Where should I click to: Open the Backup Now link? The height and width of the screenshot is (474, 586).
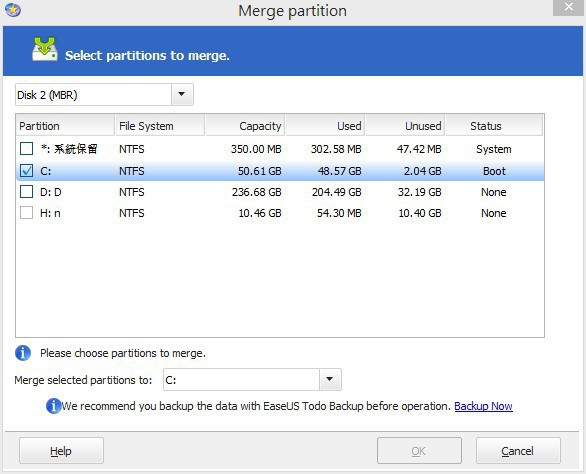pos(483,406)
